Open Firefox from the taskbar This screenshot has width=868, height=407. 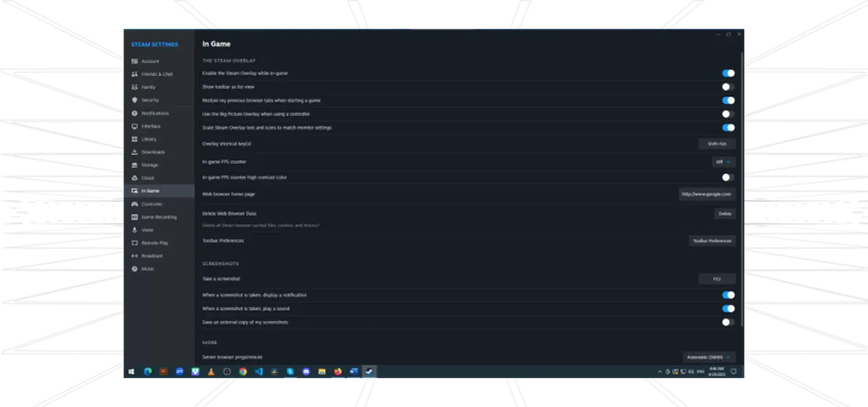(338, 372)
